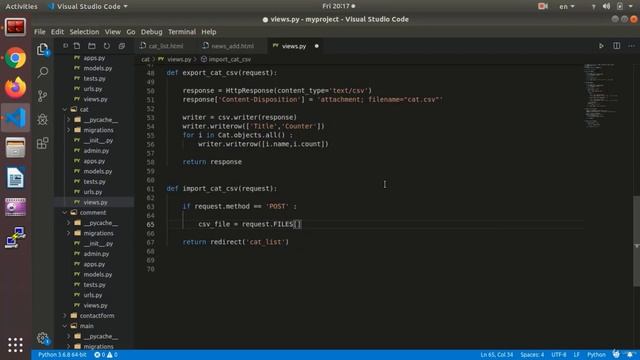
Task: Open the Manage gear icon
Action: [42, 338]
